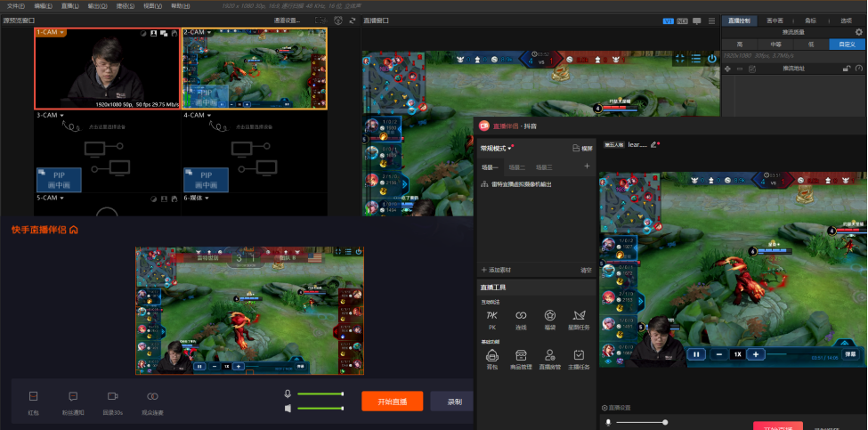
Task: Click 开始直播 button in Kuaishou companion
Action: tap(393, 402)
